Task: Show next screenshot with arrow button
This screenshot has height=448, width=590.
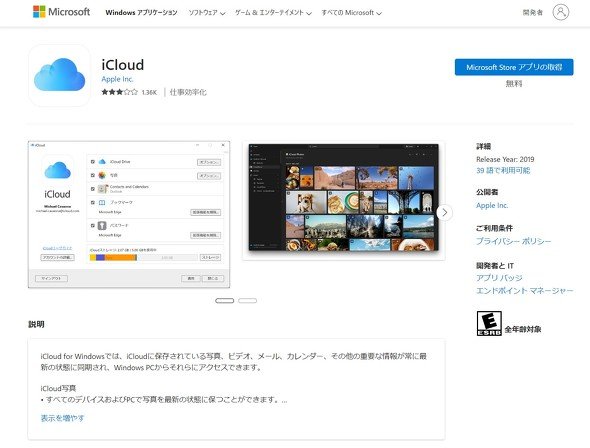Action: 444,213
